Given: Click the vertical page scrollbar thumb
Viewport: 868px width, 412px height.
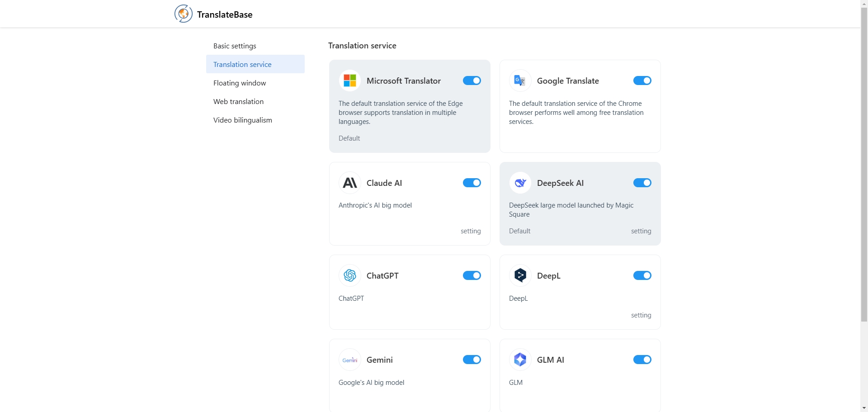Looking at the screenshot, I should point(864,165).
